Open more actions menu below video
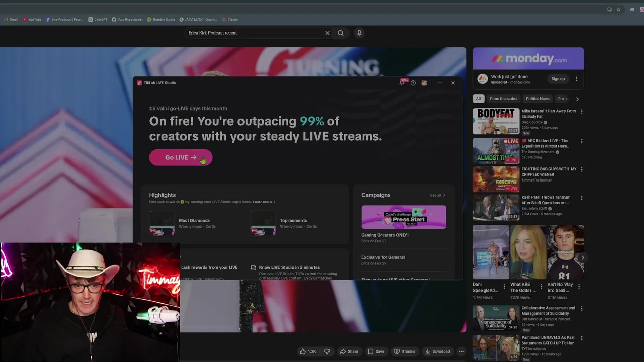 pyautogui.click(x=461, y=351)
